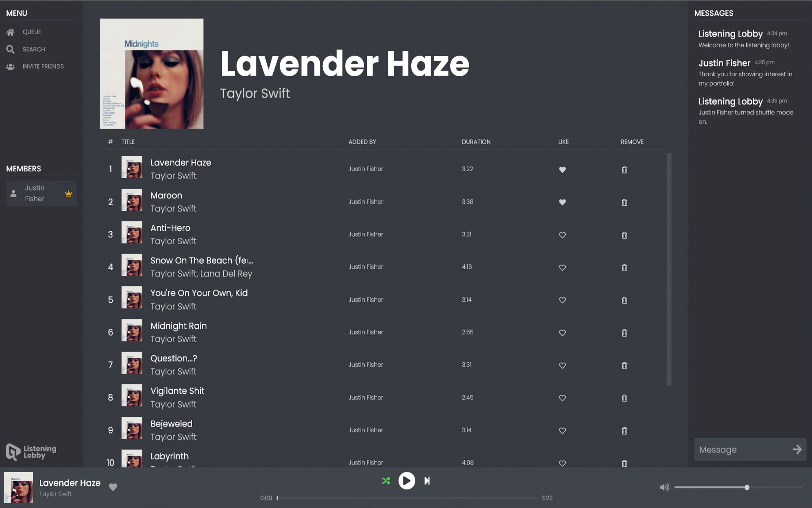Viewport: 812px width, 508px height.
Task: Like the Bejeweled track
Action: (x=562, y=431)
